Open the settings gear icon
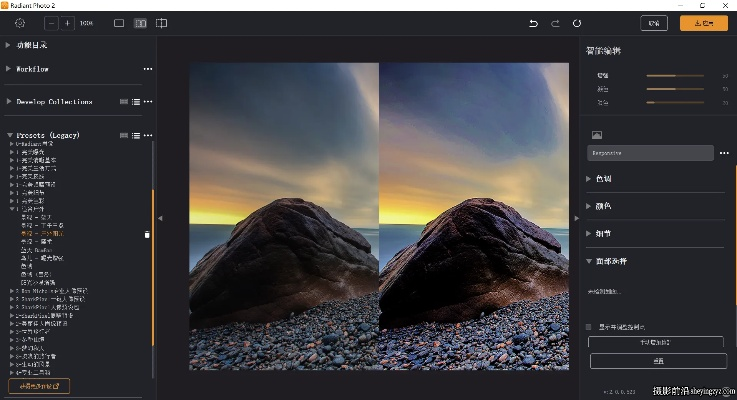737x400 pixels. (x=20, y=22)
